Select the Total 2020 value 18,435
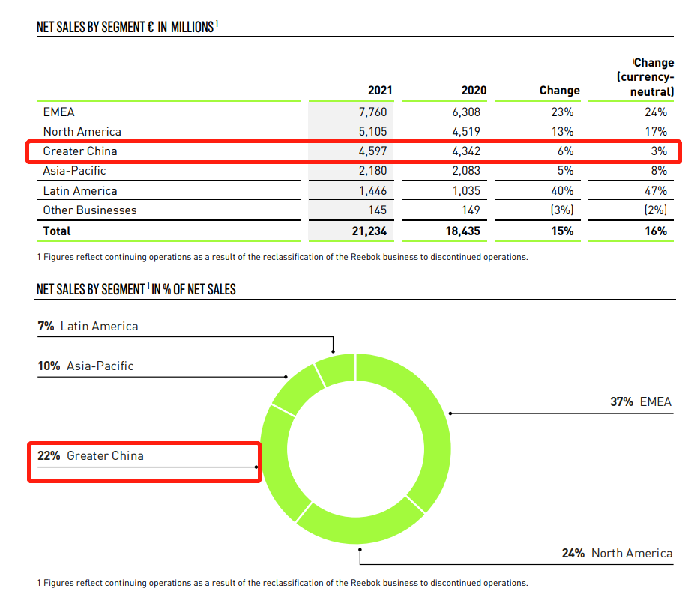The image size is (700, 597). (x=462, y=231)
